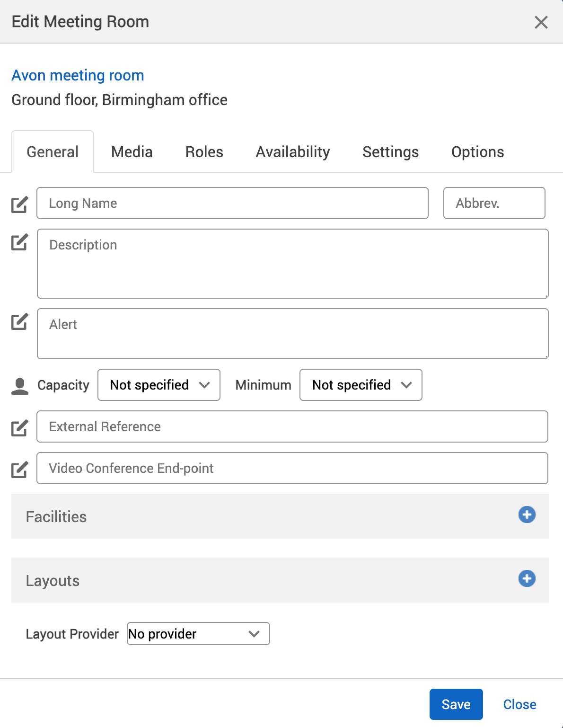Click the edit icon beside the Alert field
The width and height of the screenshot is (563, 728).
coord(19,322)
